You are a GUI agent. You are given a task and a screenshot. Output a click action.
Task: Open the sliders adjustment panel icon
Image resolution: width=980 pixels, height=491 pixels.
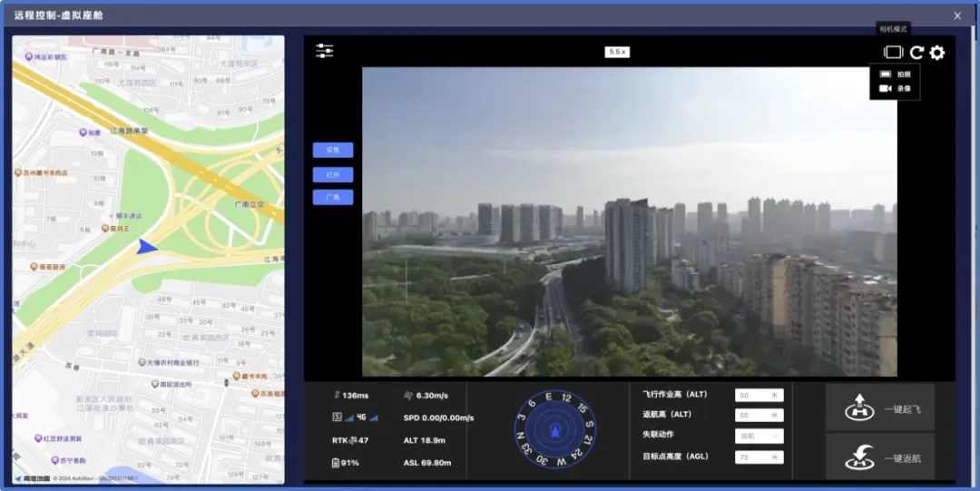(325, 51)
